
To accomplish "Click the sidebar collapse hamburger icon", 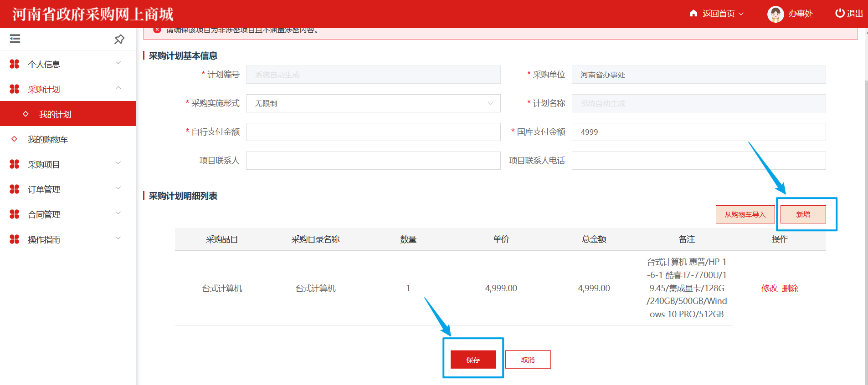I will pyautogui.click(x=15, y=39).
